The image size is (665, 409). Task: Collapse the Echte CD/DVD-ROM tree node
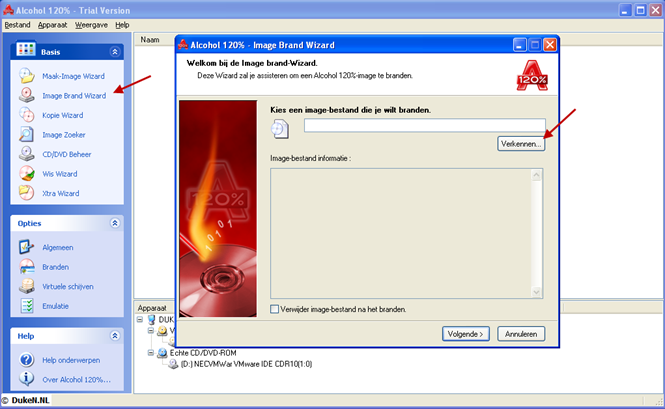click(151, 353)
